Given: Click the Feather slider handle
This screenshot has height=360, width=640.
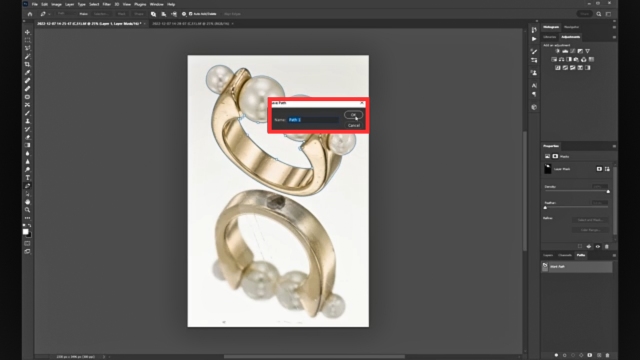Looking at the screenshot, I should tap(545, 208).
